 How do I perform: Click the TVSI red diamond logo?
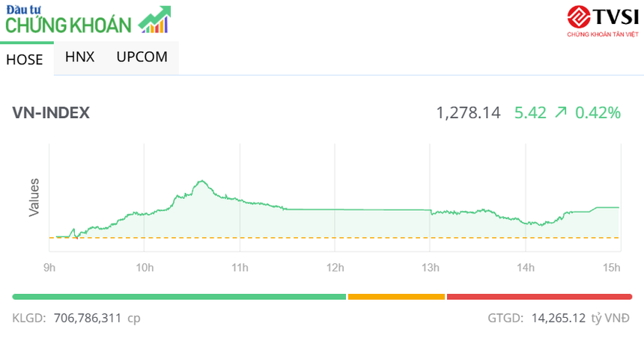(580, 16)
